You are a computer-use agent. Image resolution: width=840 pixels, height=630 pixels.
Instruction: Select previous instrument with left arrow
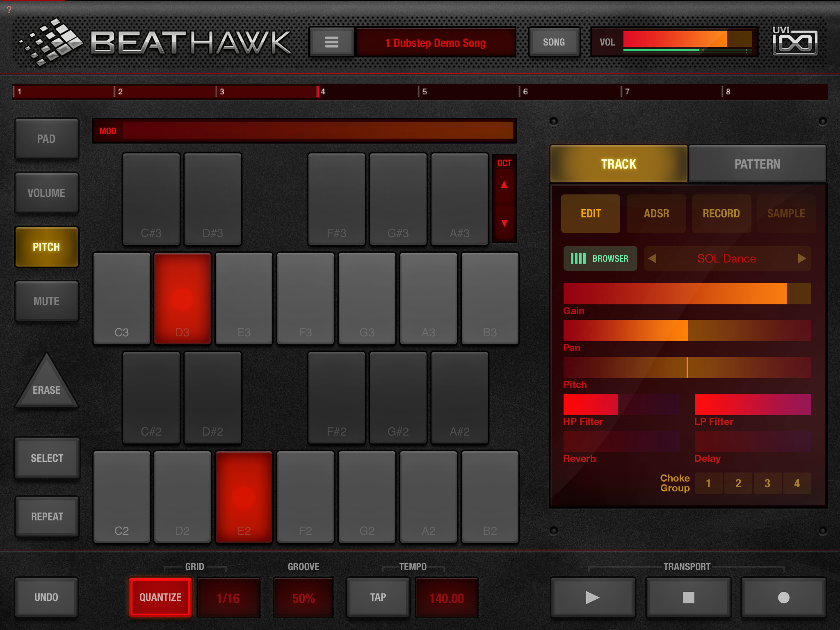pyautogui.click(x=652, y=258)
